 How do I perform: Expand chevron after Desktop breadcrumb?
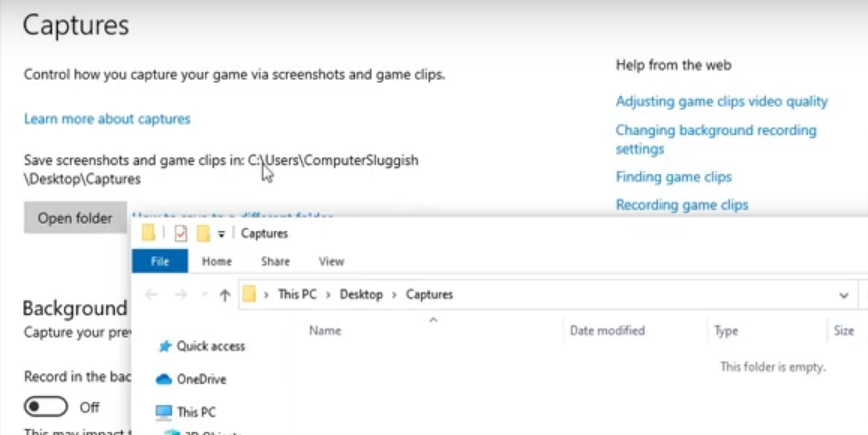(x=394, y=295)
